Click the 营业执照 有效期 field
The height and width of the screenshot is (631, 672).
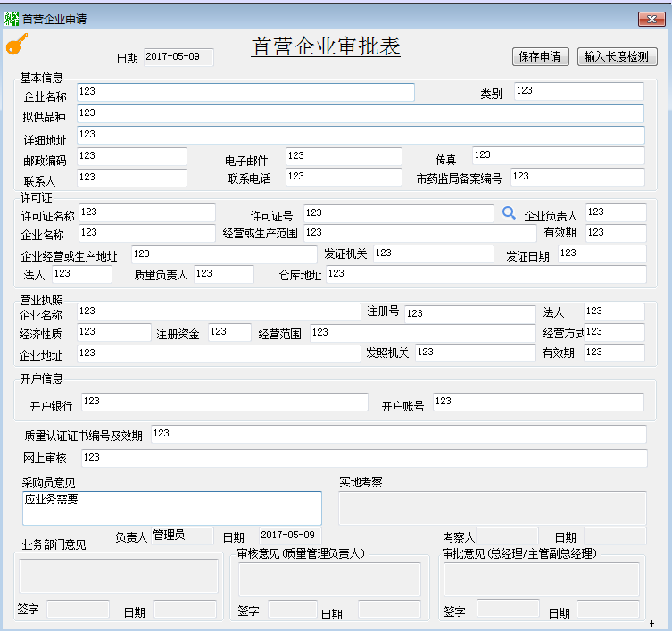coord(614,353)
